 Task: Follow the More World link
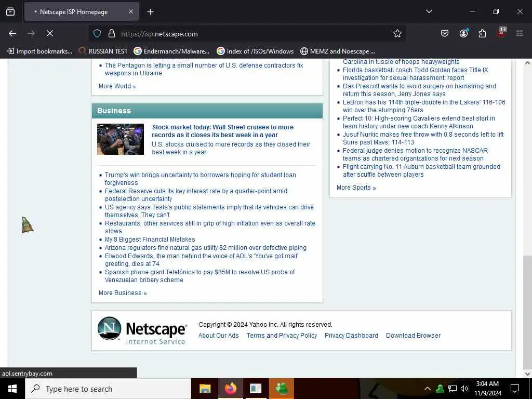coord(117,86)
